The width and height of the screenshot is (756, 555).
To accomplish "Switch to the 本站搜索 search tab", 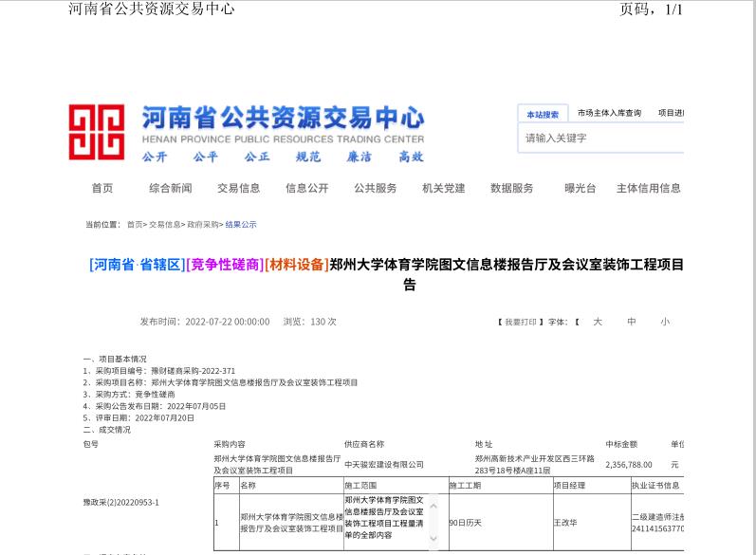I will click(x=543, y=114).
